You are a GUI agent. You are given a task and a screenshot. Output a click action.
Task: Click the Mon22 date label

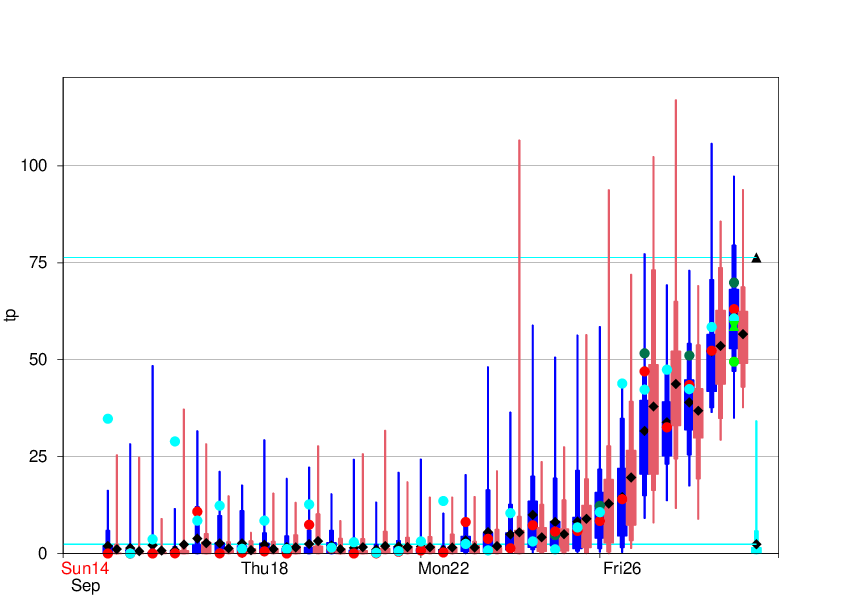(x=443, y=568)
